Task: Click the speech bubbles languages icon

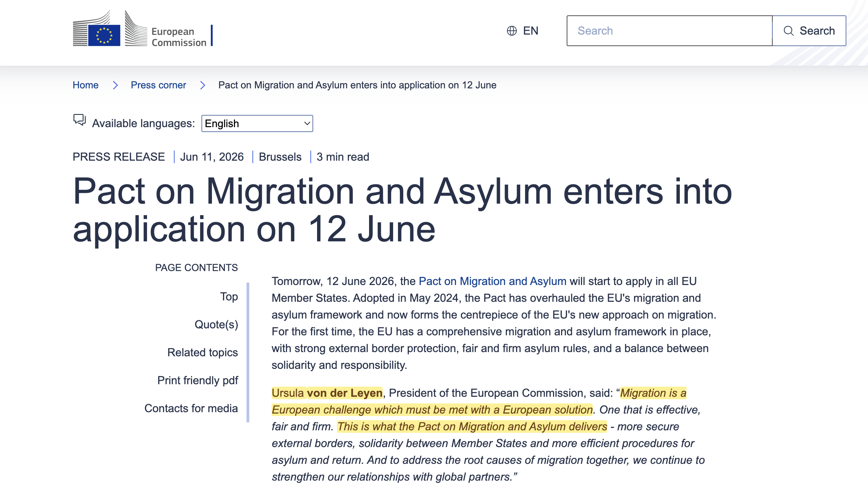Action: pyautogui.click(x=79, y=120)
